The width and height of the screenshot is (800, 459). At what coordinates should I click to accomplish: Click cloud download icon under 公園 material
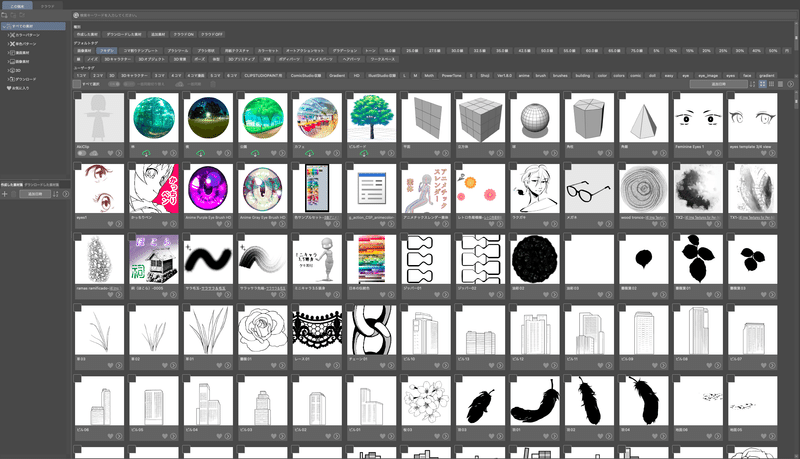pos(255,153)
